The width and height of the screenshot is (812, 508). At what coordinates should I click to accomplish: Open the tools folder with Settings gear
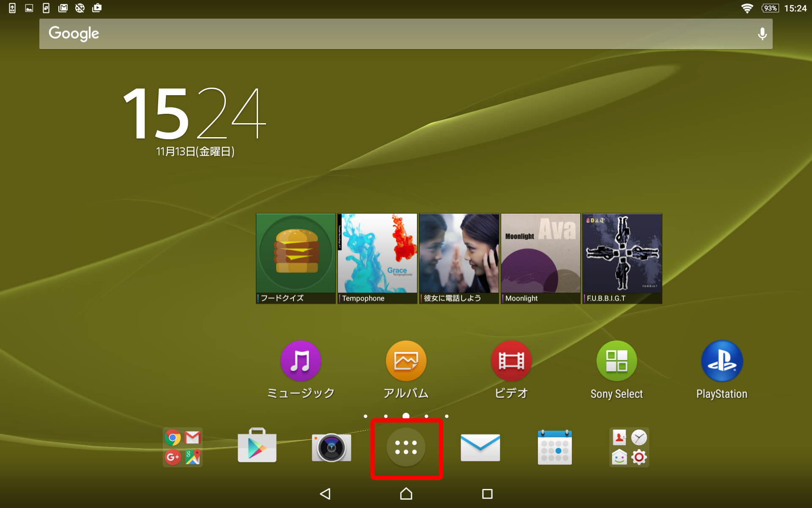(x=629, y=447)
